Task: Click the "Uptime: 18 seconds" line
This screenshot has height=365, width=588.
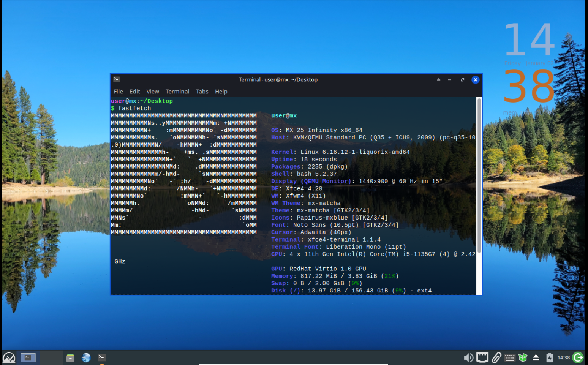Action: (304, 160)
